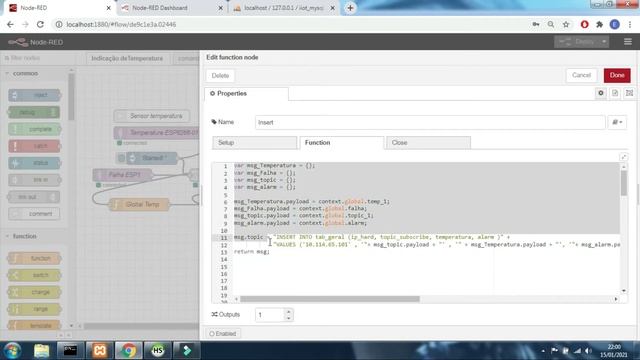The image size is (640, 360).
Task: Open the Deploy options dropdown arrow
Action: 604,42
